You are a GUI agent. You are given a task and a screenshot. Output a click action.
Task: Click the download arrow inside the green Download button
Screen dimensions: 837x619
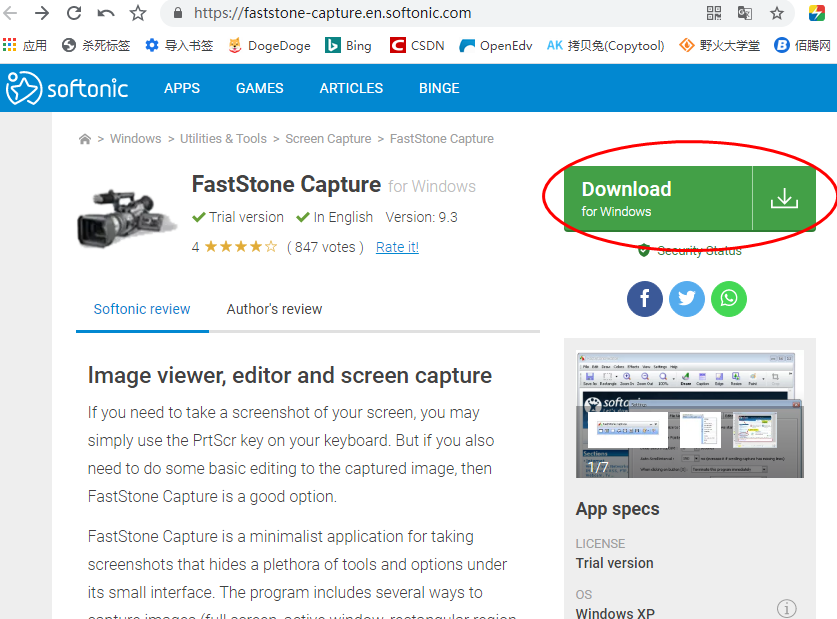click(x=785, y=198)
